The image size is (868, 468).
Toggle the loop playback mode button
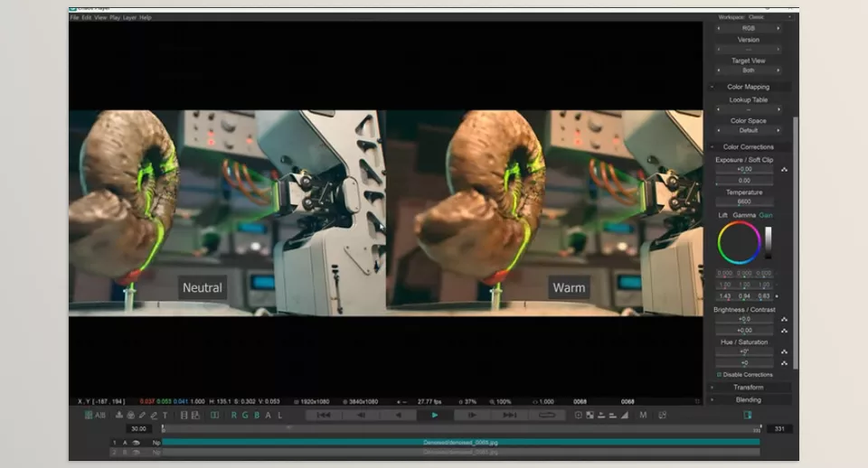547,415
